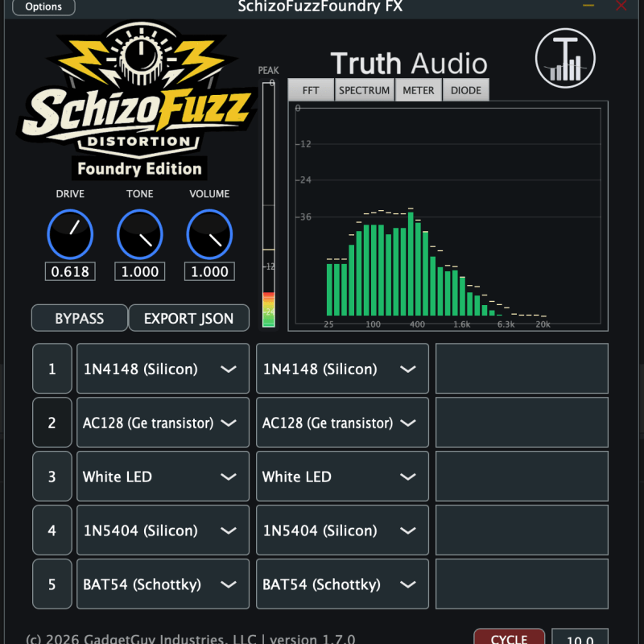Open row 2 second AC128 (Ge transistor) dropdown
The height and width of the screenshot is (644, 644).
point(343,423)
